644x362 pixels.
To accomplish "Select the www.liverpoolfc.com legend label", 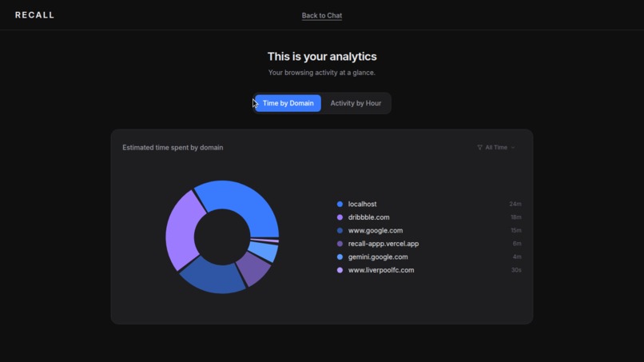I will pyautogui.click(x=381, y=270).
